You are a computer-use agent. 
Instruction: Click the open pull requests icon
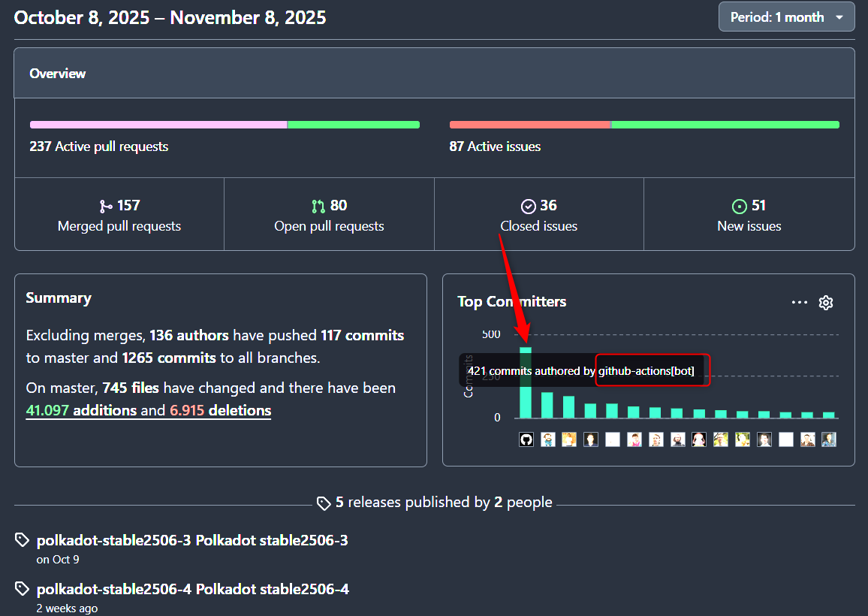click(318, 207)
